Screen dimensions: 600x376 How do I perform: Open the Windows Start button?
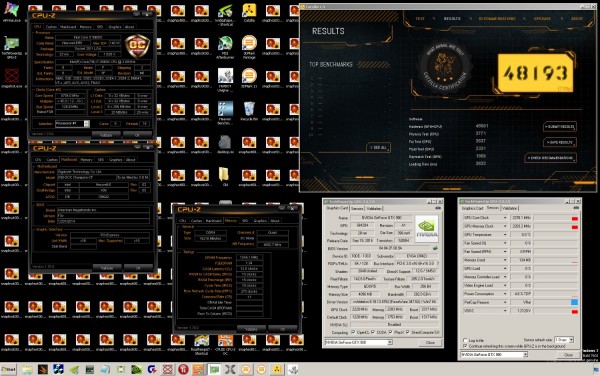(8, 369)
